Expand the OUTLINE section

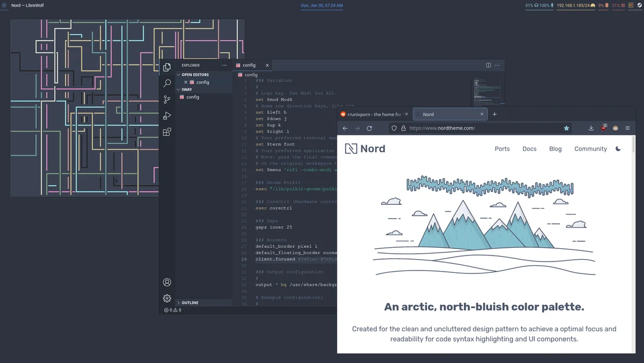tap(190, 303)
